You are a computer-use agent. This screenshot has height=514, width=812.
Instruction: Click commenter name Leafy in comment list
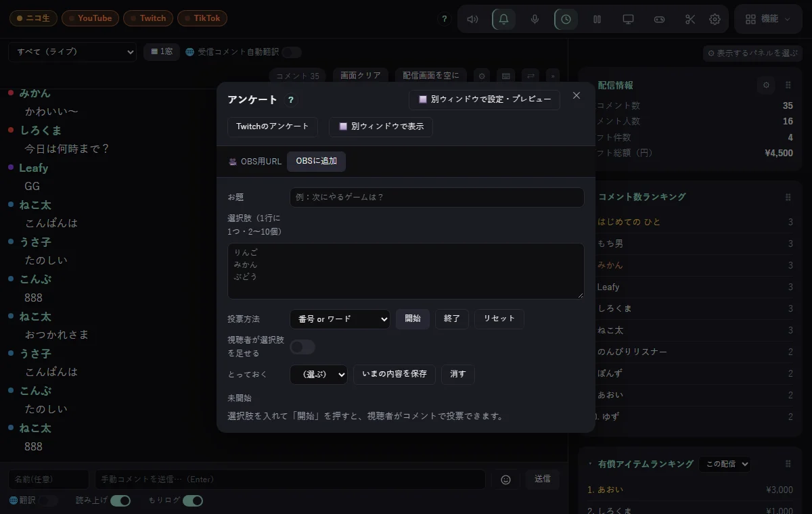click(x=34, y=168)
